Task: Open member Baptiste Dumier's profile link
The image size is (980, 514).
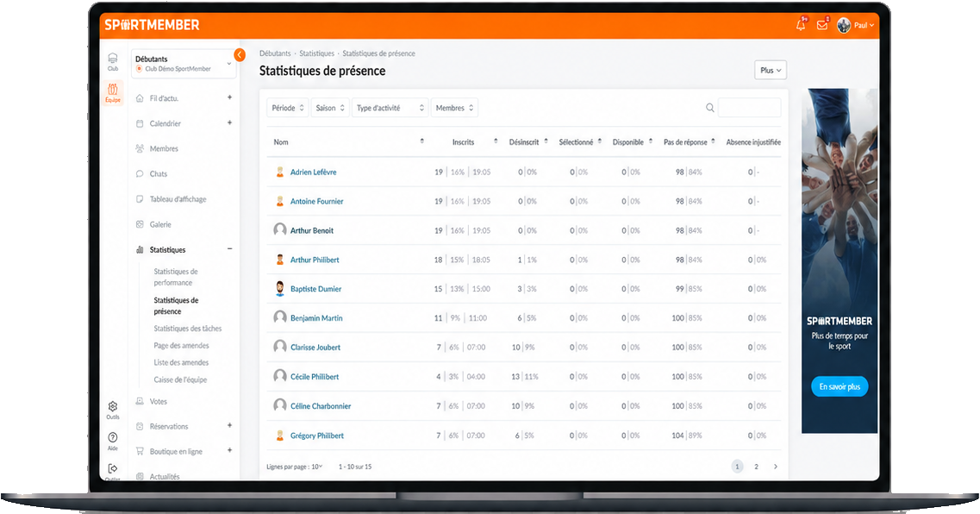Action: [x=315, y=289]
